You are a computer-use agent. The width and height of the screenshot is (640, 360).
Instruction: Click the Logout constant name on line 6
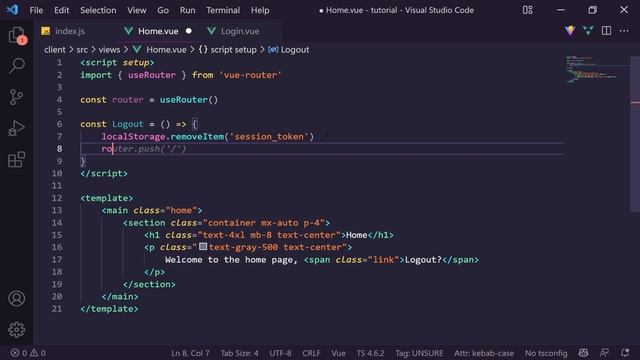click(128, 124)
